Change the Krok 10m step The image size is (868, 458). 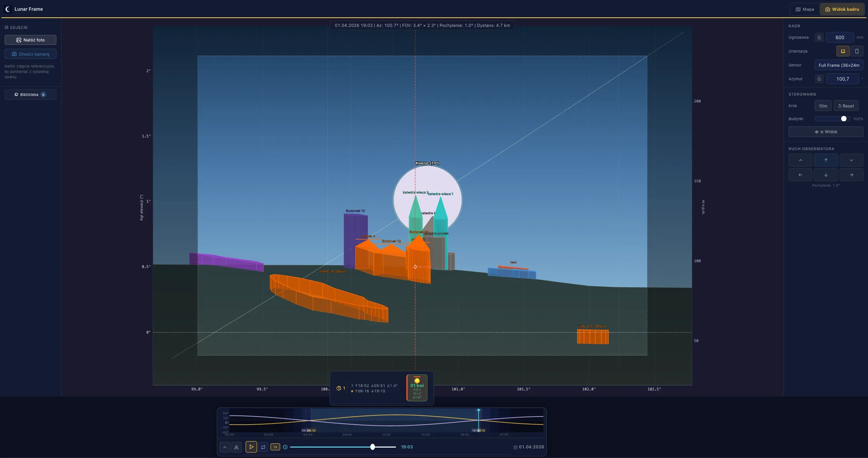point(823,106)
